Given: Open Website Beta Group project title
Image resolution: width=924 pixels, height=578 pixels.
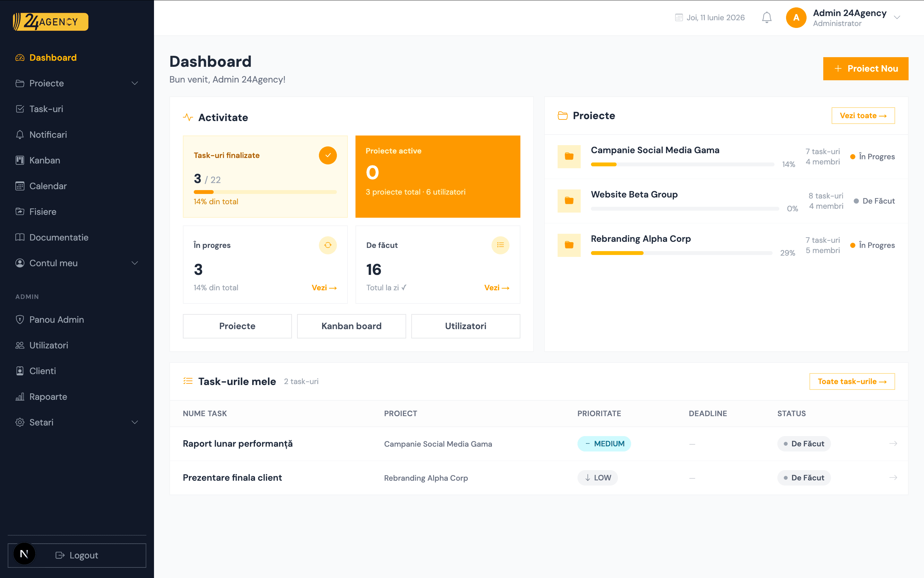Looking at the screenshot, I should tap(634, 195).
